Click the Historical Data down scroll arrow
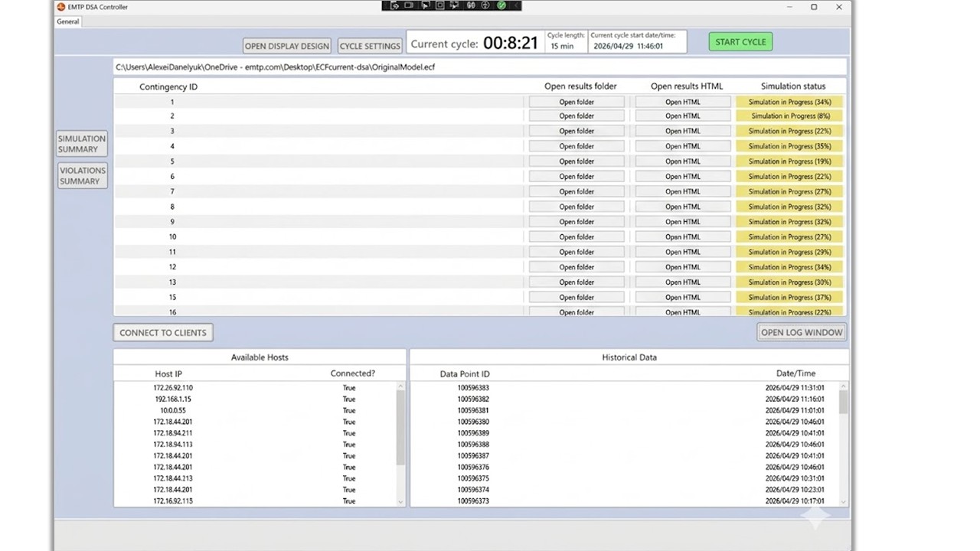Viewport: 980px width, 551px height. click(x=844, y=501)
